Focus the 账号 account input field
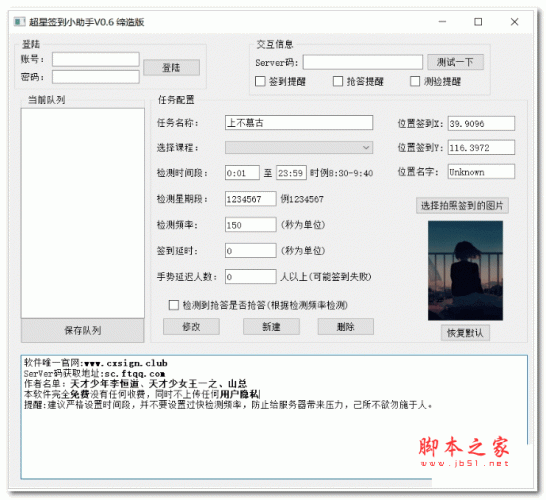Screen dimensions: 546x500 (96, 59)
